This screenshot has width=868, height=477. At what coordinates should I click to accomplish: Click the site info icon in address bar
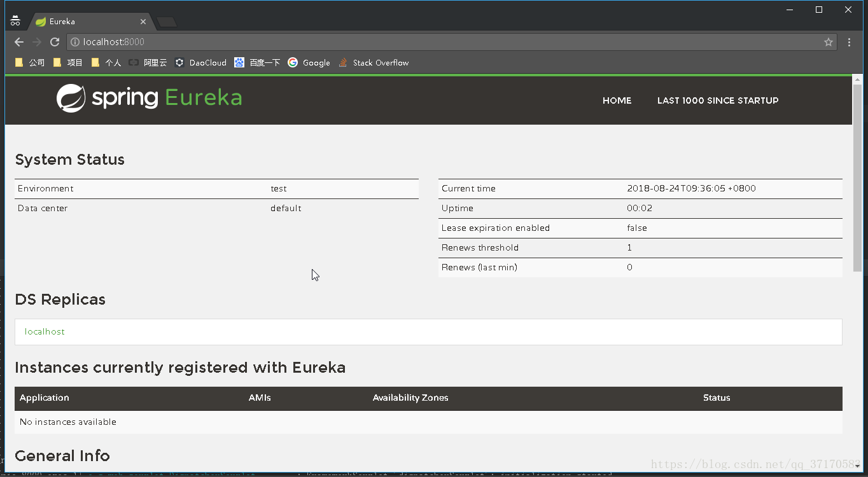coord(75,42)
